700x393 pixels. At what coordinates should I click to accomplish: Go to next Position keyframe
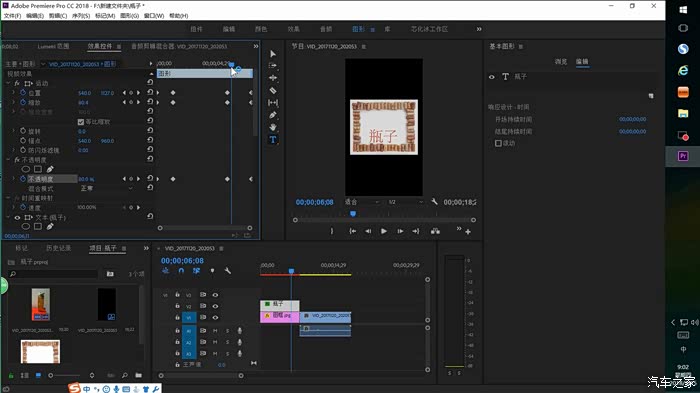point(138,92)
